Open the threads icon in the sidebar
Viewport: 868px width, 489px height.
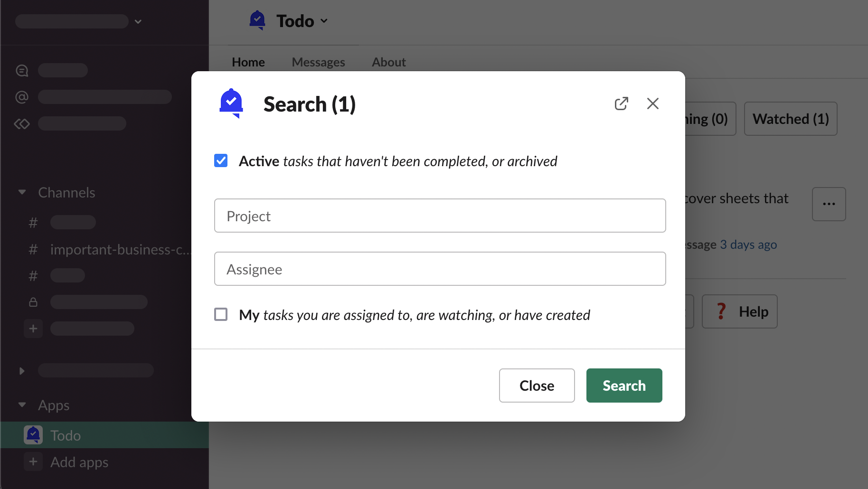point(22,71)
